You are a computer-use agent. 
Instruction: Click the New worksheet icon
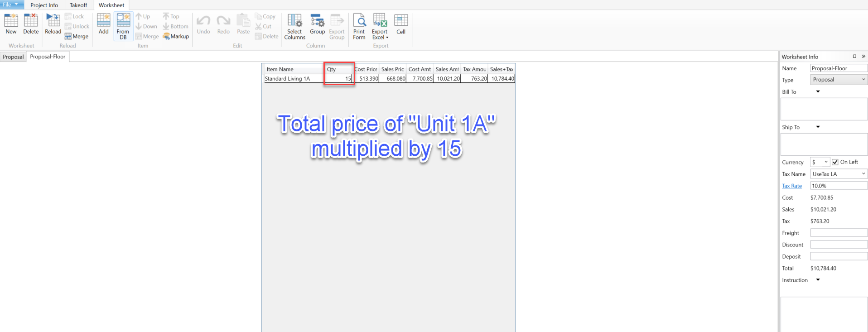click(x=11, y=24)
